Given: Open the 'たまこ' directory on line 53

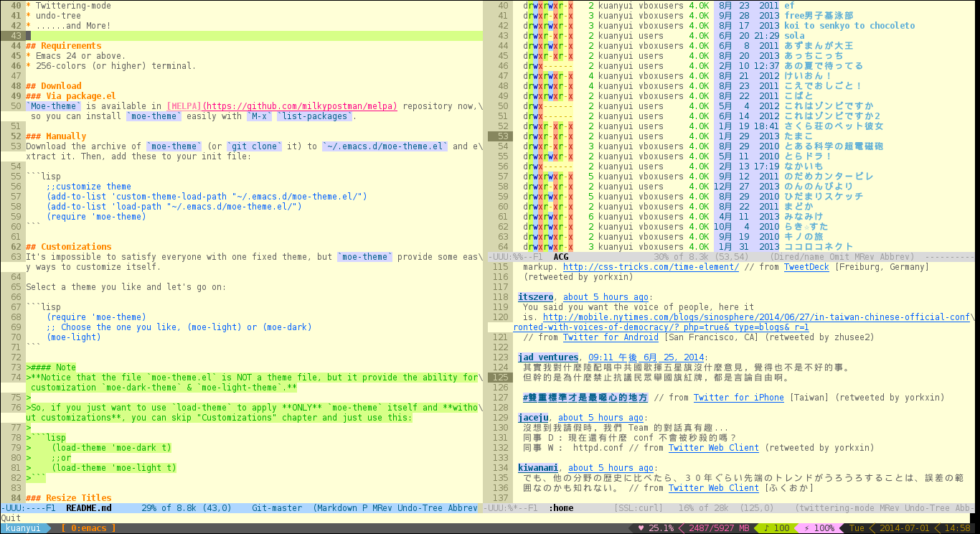Looking at the screenshot, I should pos(798,136).
